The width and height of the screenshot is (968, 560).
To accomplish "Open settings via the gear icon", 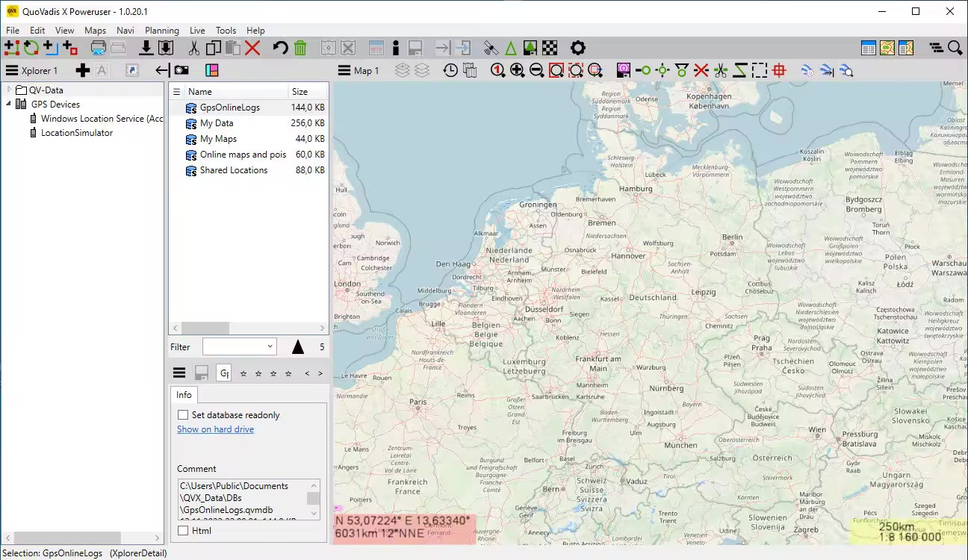I will pos(577,49).
